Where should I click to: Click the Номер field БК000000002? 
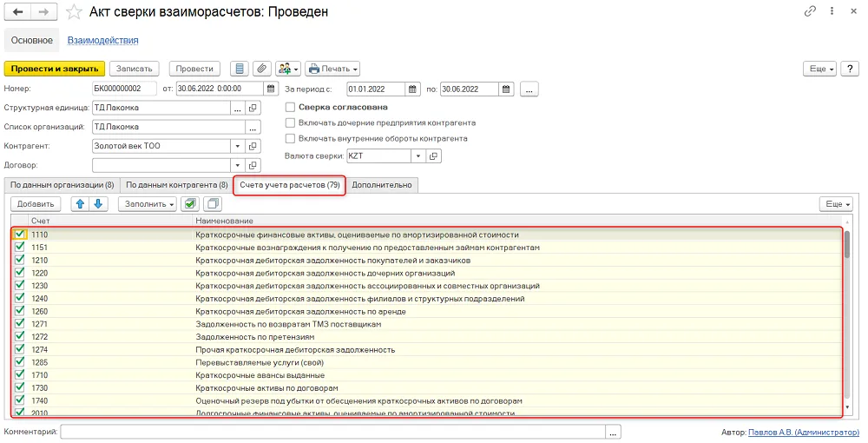tap(126, 89)
